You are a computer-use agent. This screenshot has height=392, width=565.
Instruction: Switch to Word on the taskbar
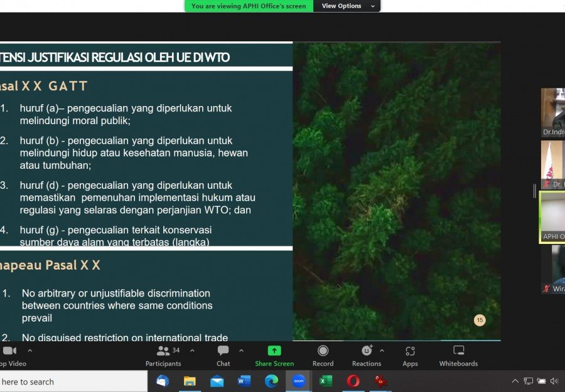pos(244,381)
